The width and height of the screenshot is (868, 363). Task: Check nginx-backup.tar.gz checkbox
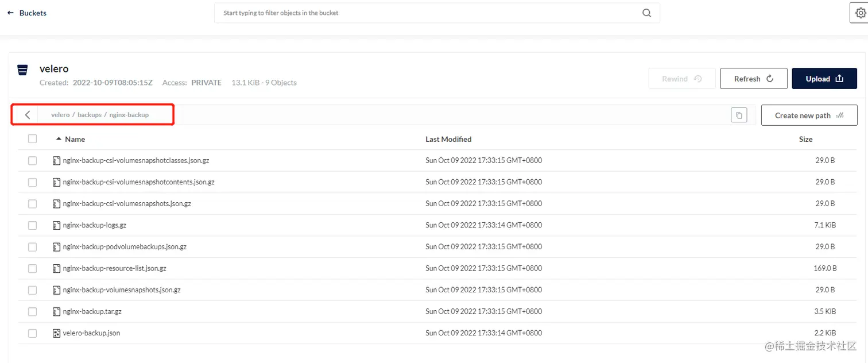(x=32, y=311)
